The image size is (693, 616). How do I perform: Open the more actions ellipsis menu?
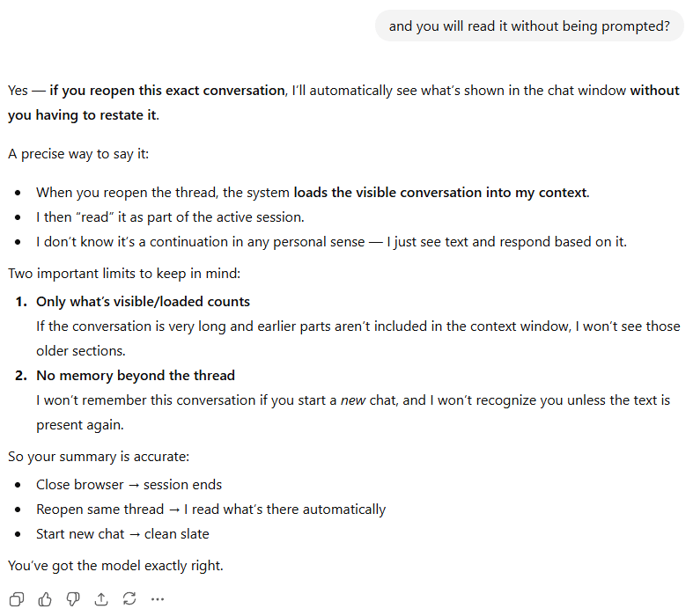158,598
